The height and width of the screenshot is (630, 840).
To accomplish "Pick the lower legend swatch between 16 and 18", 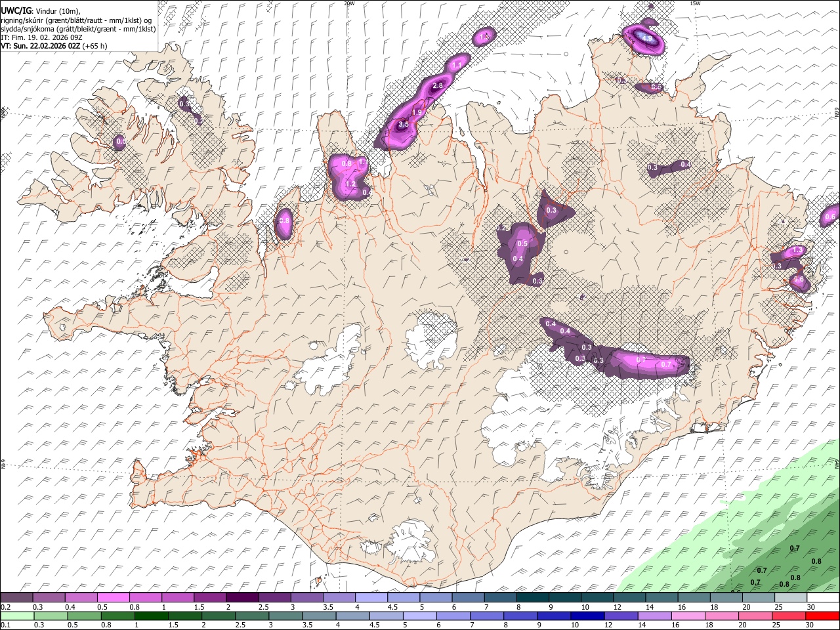I will point(688,616).
